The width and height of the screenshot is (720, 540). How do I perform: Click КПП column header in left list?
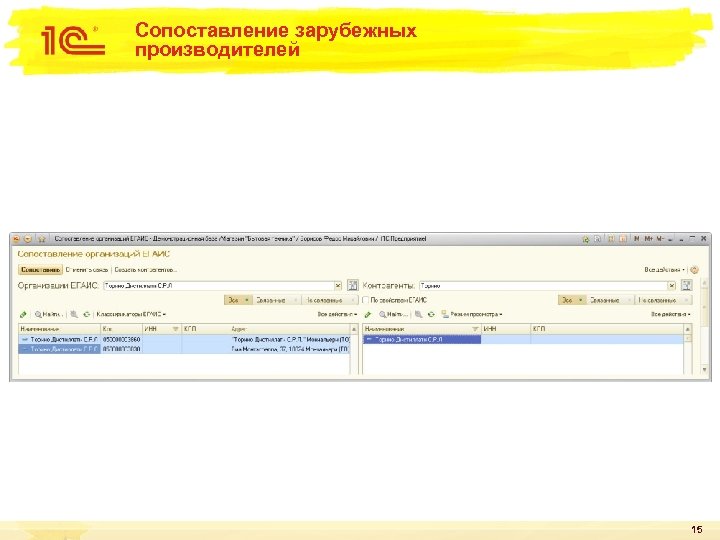205,329
